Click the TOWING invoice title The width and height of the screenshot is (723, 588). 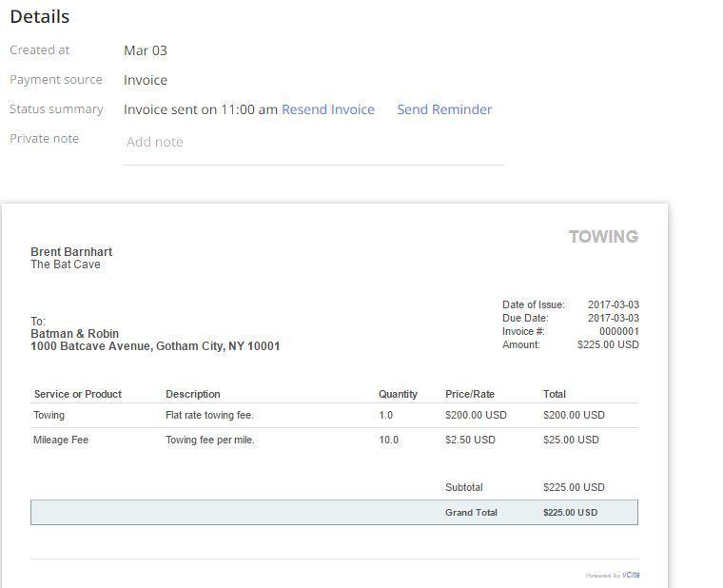pyautogui.click(x=603, y=237)
